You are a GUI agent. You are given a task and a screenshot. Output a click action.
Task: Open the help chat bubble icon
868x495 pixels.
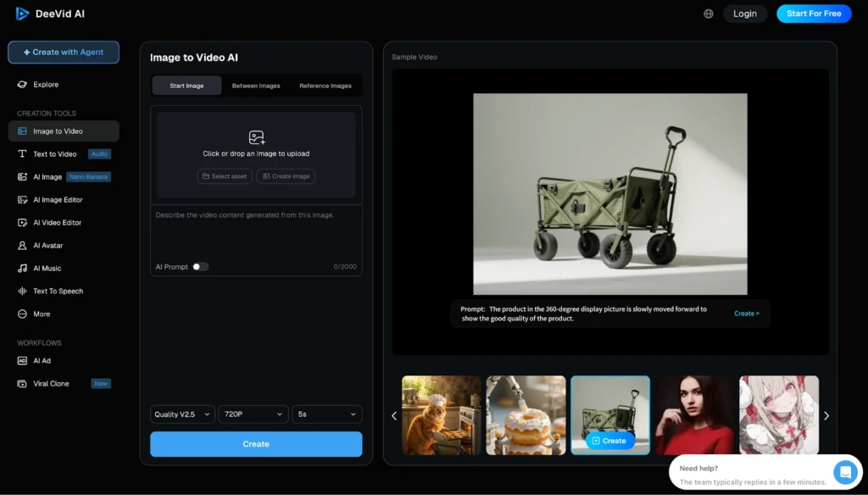pos(845,472)
